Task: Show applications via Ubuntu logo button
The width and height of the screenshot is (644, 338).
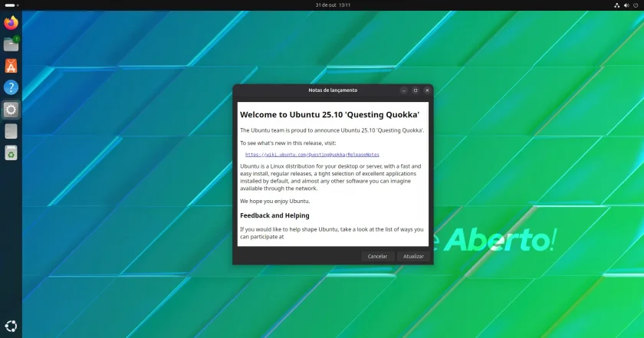Action: point(11,326)
